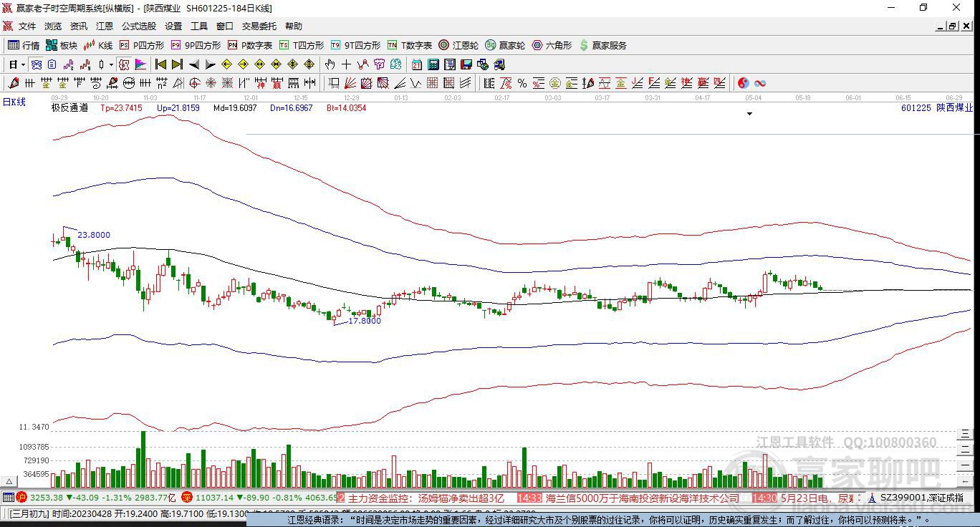This screenshot has height=527, width=980.
Task: Select the crosshair cursor tool
Action: click(346, 64)
